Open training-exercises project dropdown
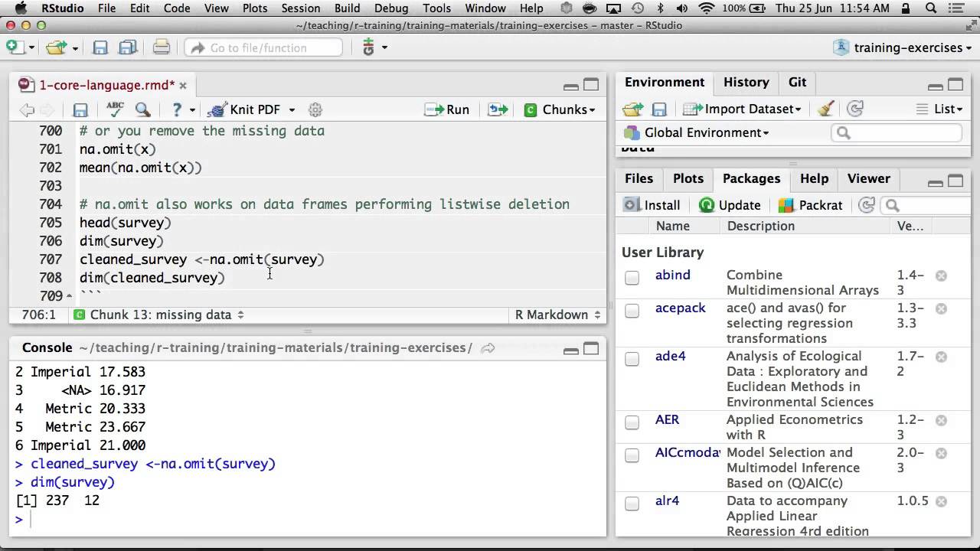Image resolution: width=980 pixels, height=551 pixels. tap(901, 47)
